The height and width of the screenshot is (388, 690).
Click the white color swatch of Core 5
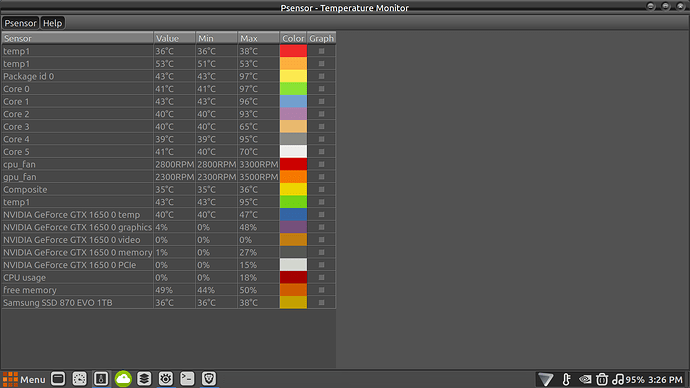pyautogui.click(x=293, y=152)
